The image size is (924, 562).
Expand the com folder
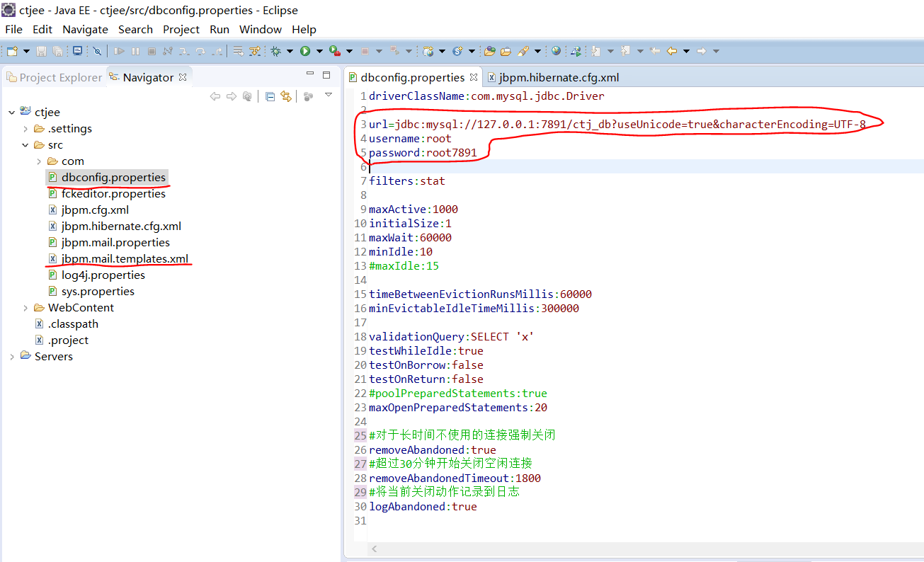tap(39, 161)
